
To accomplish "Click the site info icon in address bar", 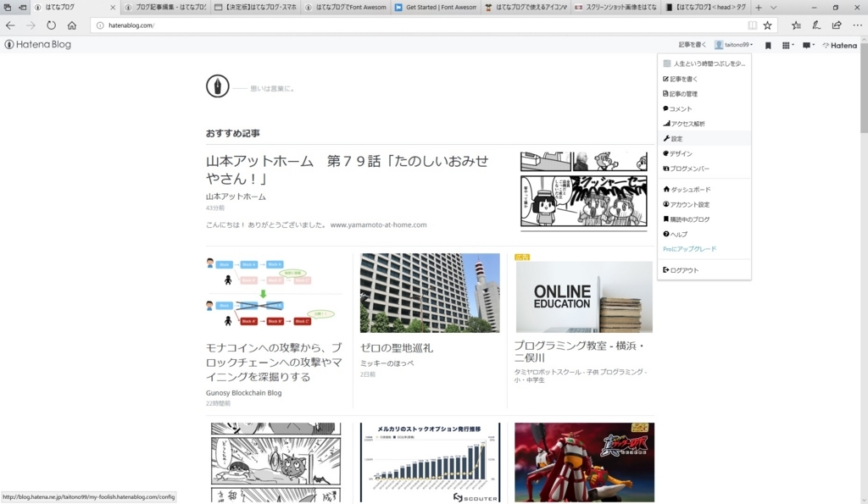I will pyautogui.click(x=100, y=25).
